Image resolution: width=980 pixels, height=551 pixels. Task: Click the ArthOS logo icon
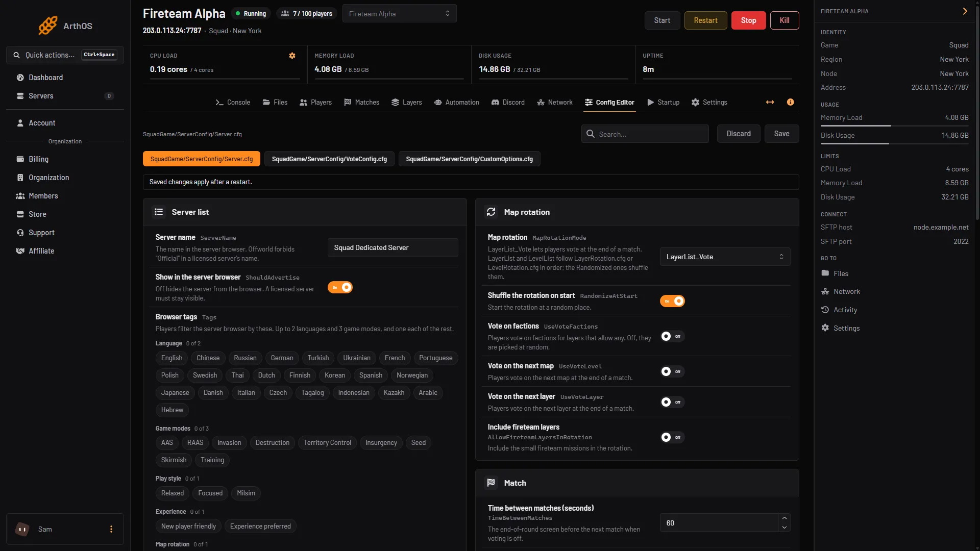(x=48, y=26)
